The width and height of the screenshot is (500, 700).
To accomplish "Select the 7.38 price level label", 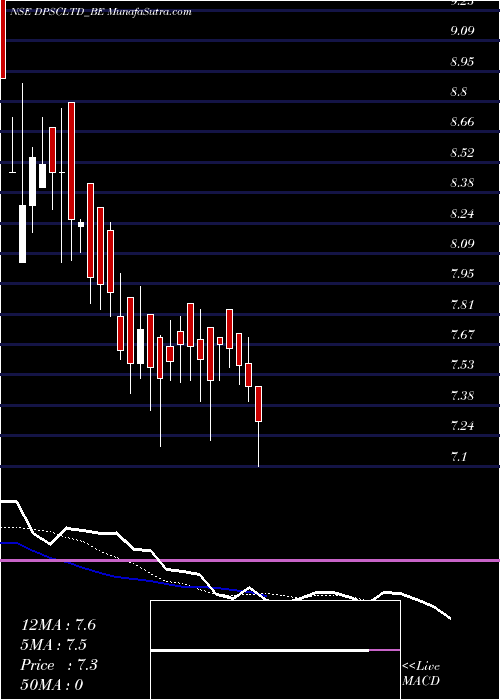I will (x=462, y=396).
